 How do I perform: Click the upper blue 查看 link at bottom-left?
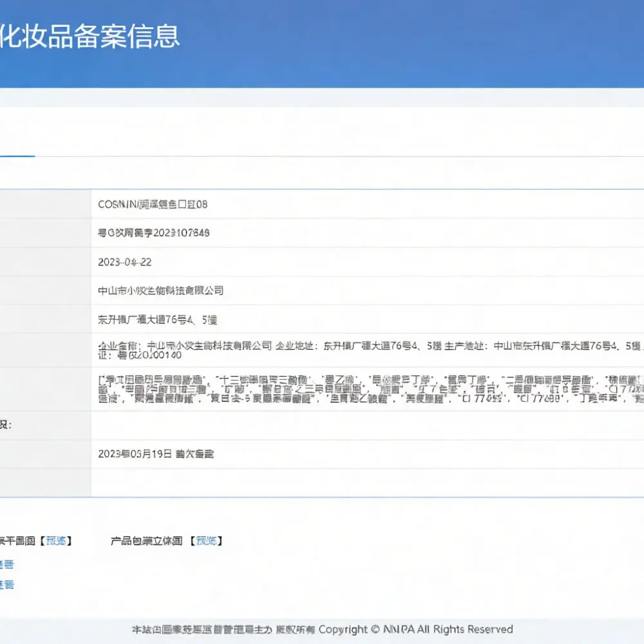(x=6, y=565)
